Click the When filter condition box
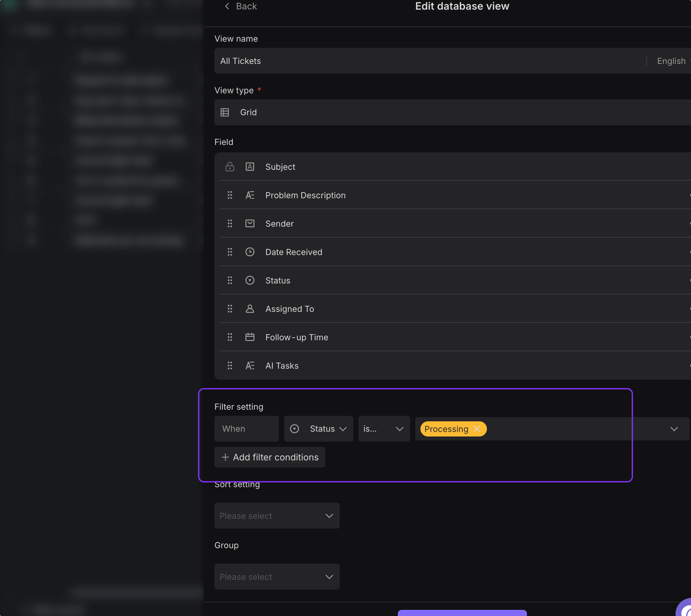 pyautogui.click(x=246, y=429)
